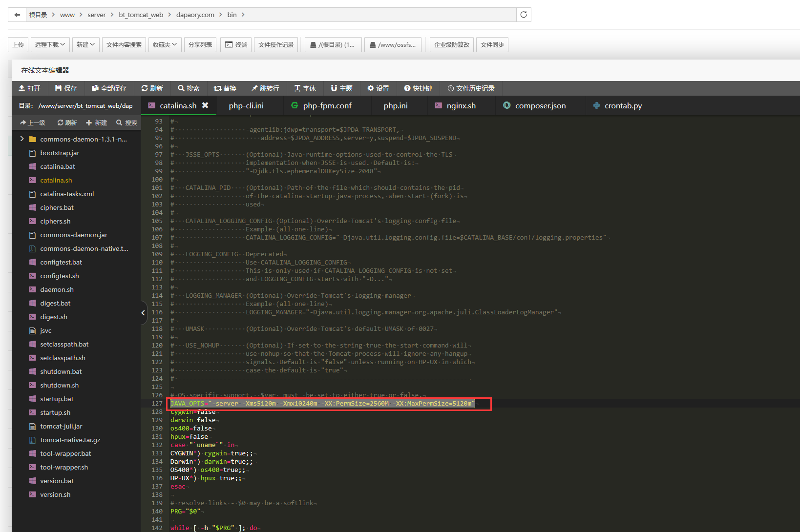Save the file using 保存
Image resolution: width=800 pixels, height=532 pixels.
click(x=66, y=88)
